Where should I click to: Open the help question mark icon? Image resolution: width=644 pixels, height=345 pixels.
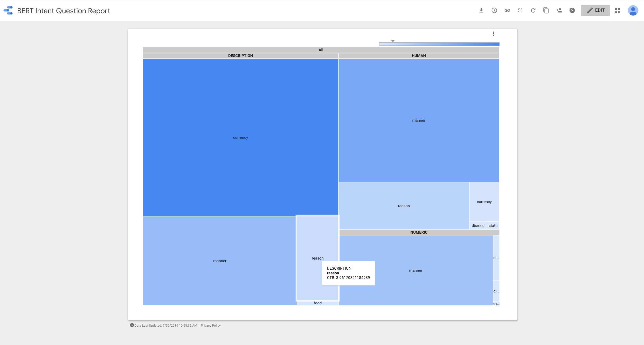pyautogui.click(x=572, y=10)
